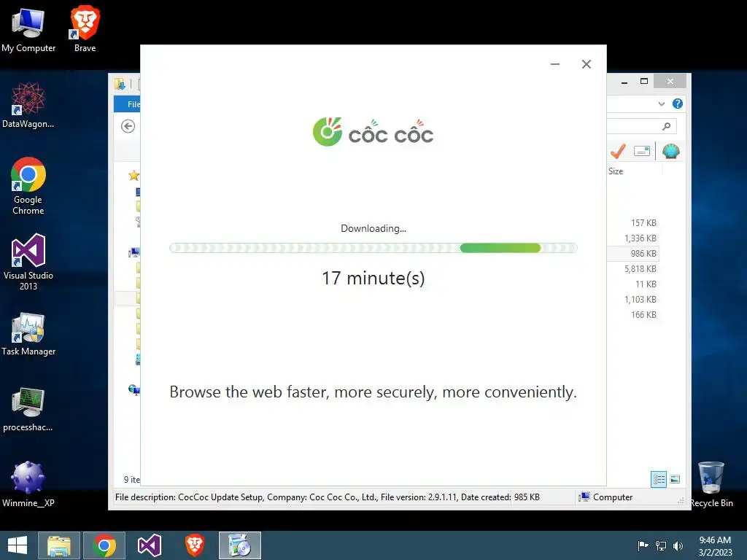Click the Windows Start button
Image resolution: width=747 pixels, height=560 pixels.
click(18, 545)
